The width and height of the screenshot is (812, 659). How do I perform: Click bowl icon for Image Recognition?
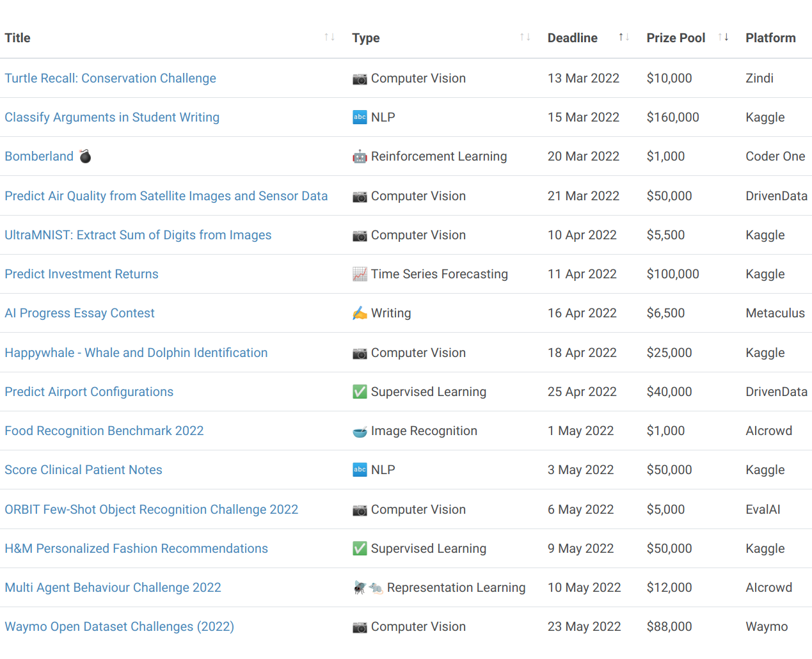pyautogui.click(x=360, y=431)
